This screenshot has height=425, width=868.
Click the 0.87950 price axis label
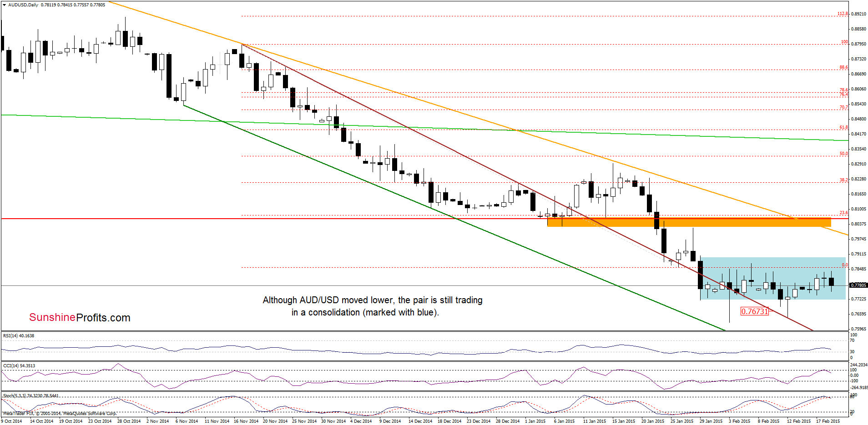pyautogui.click(x=858, y=44)
